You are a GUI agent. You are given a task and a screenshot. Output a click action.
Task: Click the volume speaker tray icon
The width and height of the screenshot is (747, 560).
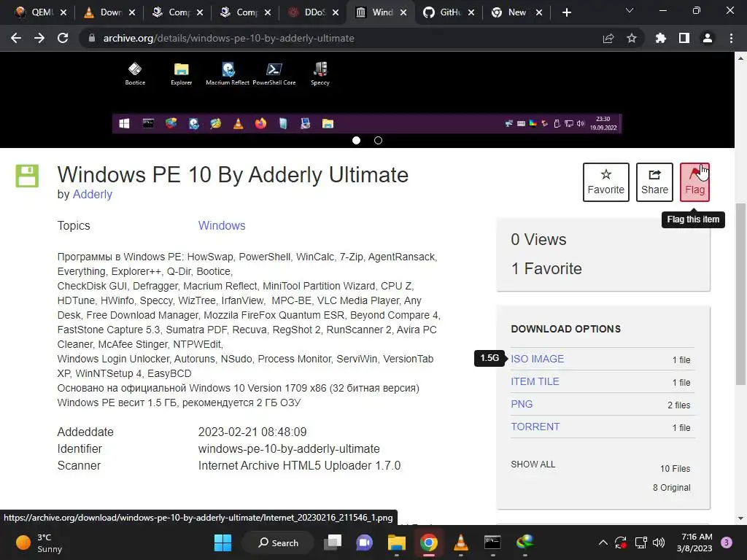[659, 542]
